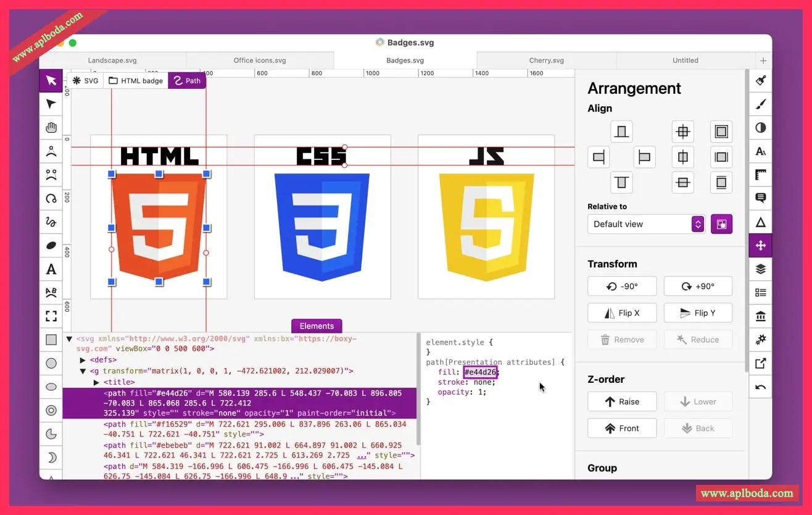Pick the Ellipse shape tool
This screenshot has width=812, height=515.
[51, 387]
